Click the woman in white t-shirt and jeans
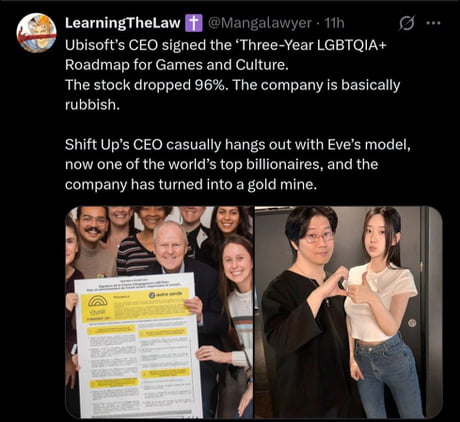 [383, 310]
